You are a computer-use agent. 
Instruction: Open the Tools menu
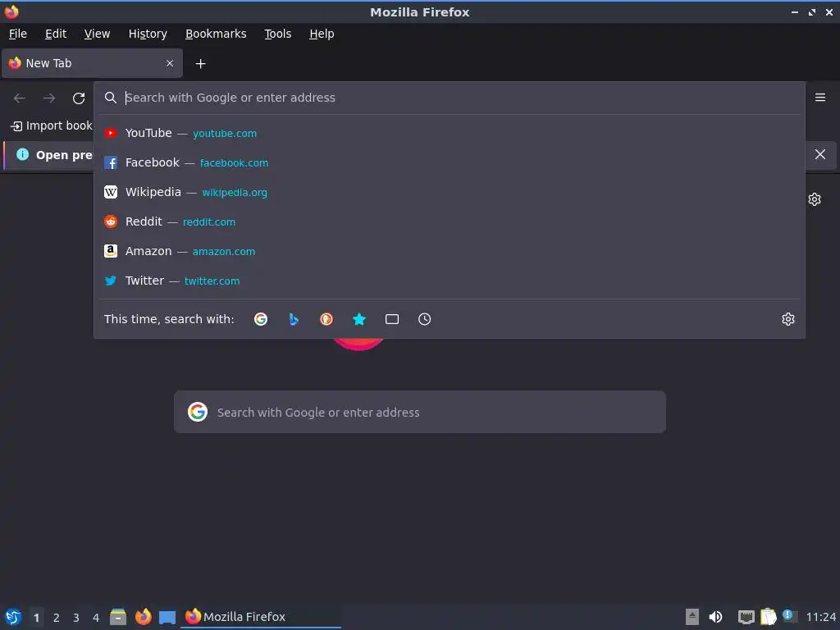(277, 34)
